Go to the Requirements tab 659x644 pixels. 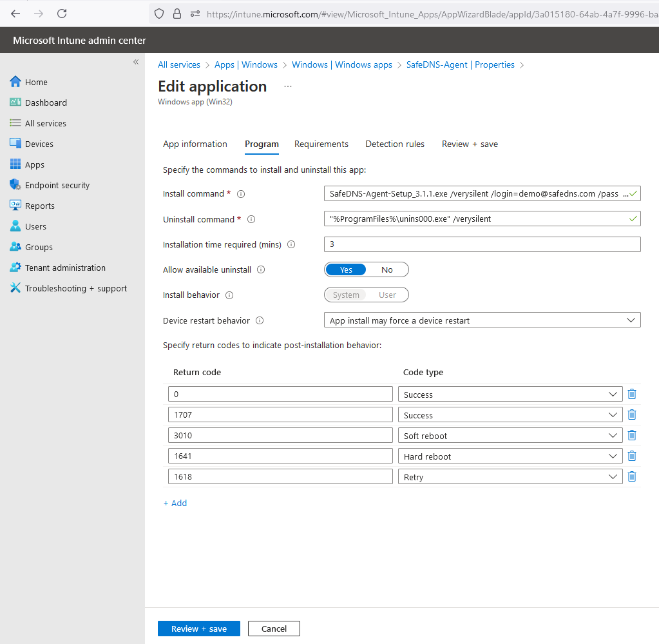coord(321,144)
